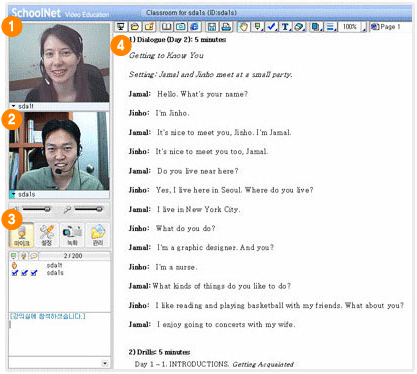
Task: Click the sdalt teacher video thumbnail
Action: click(x=59, y=63)
